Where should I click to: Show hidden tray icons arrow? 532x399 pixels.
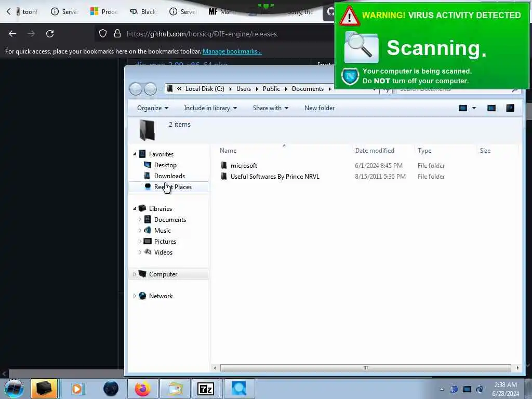pos(442,389)
